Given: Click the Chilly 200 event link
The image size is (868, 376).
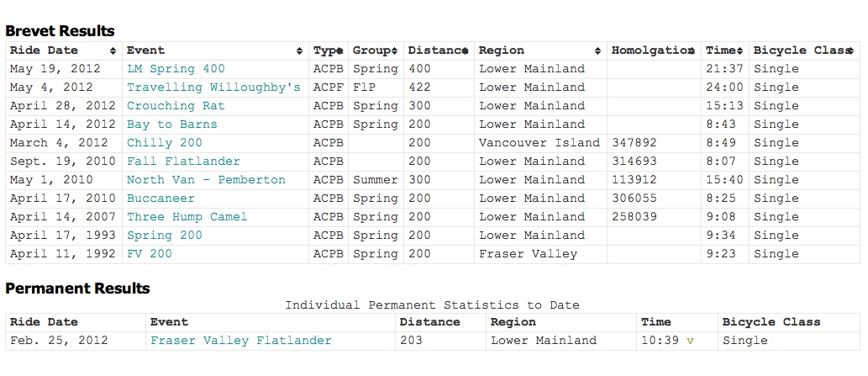Looking at the screenshot, I should click(164, 143).
